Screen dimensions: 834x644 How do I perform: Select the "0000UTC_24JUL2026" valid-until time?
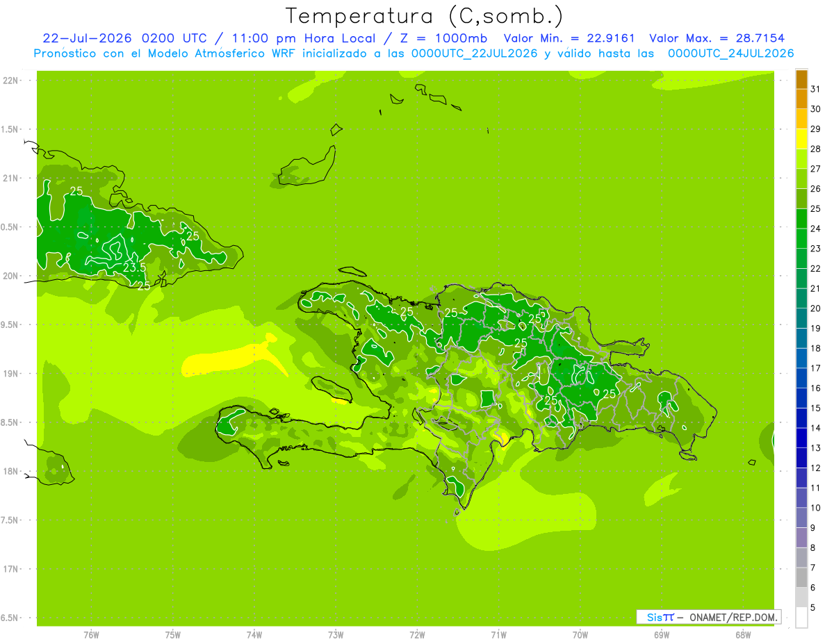click(731, 53)
